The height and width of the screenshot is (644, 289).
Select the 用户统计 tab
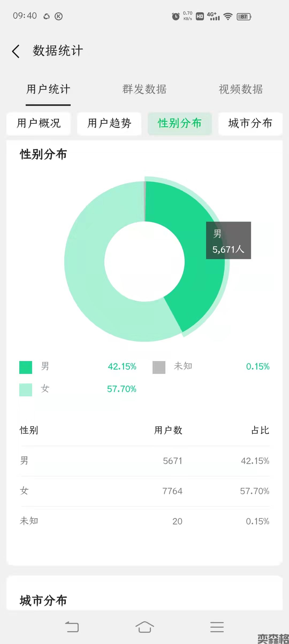point(48,89)
